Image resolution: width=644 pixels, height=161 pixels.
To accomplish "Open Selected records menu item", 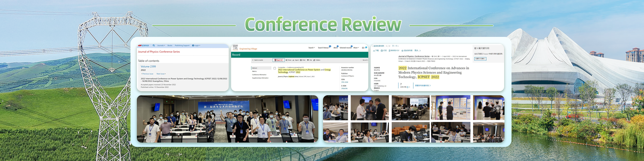I will point(345,48).
